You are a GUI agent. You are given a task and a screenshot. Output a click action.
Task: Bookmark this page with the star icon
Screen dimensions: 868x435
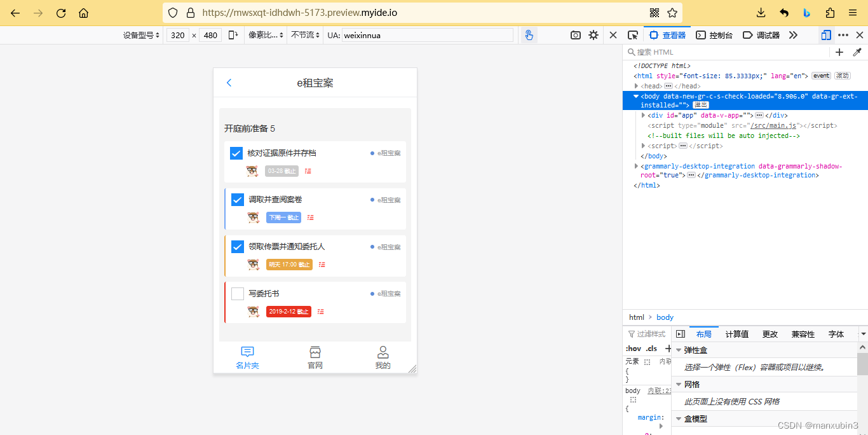point(672,13)
